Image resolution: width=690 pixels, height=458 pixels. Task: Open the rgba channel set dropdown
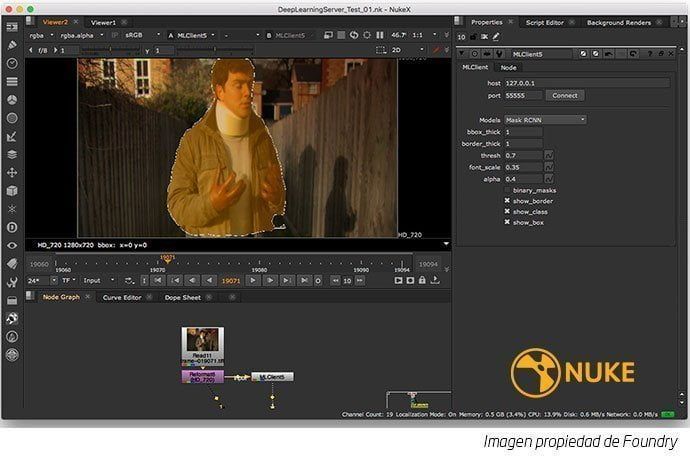(x=41, y=35)
